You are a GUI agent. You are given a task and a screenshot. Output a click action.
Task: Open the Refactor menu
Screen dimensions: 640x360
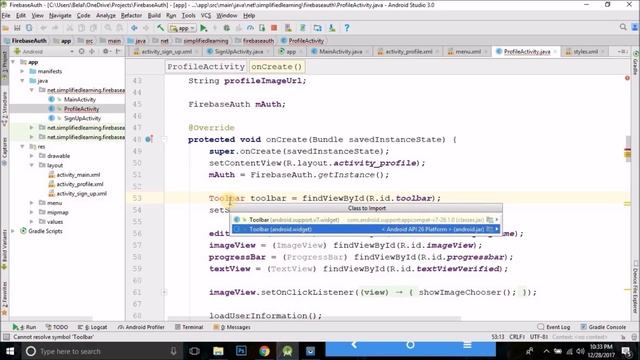click(x=131, y=16)
